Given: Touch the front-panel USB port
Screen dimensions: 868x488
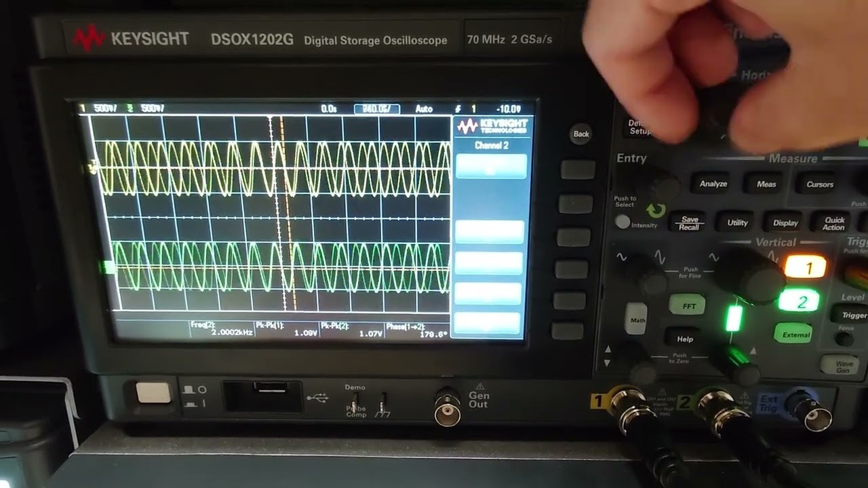Looking at the screenshot, I should pyautogui.click(x=263, y=396).
